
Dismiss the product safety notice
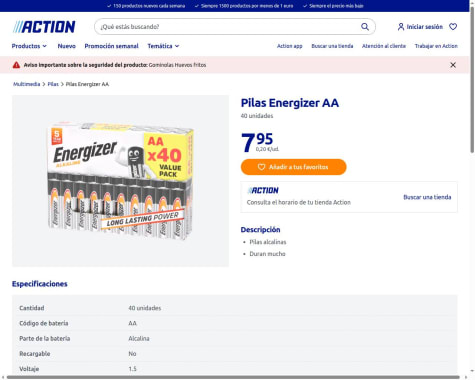pos(453,65)
